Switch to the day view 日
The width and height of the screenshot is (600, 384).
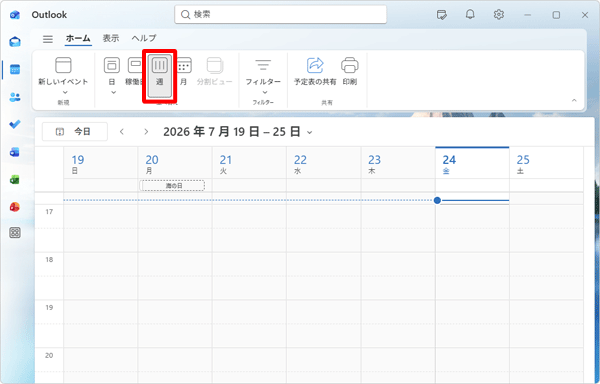pyautogui.click(x=112, y=70)
